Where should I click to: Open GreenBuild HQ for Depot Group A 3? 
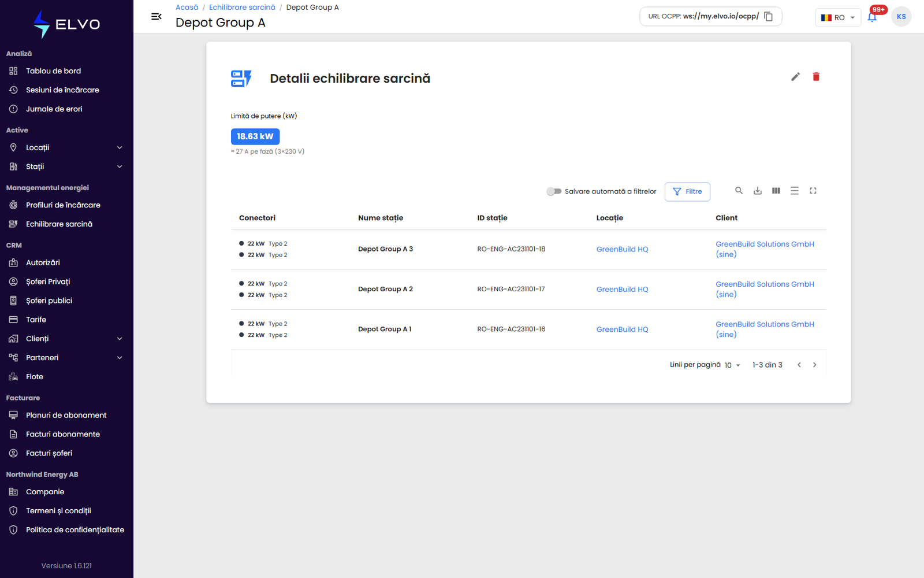[x=622, y=249]
